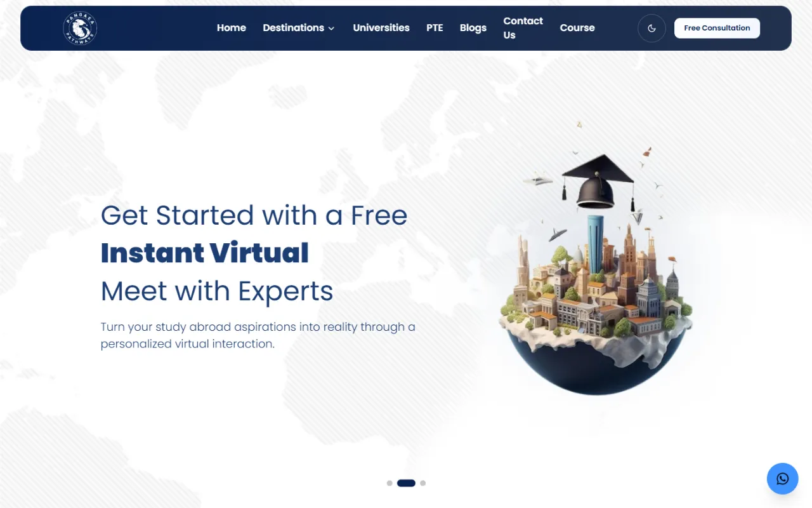The height and width of the screenshot is (508, 812).
Task: Click the 'Turn your study abroad aspirations' paragraph
Action: [258, 335]
